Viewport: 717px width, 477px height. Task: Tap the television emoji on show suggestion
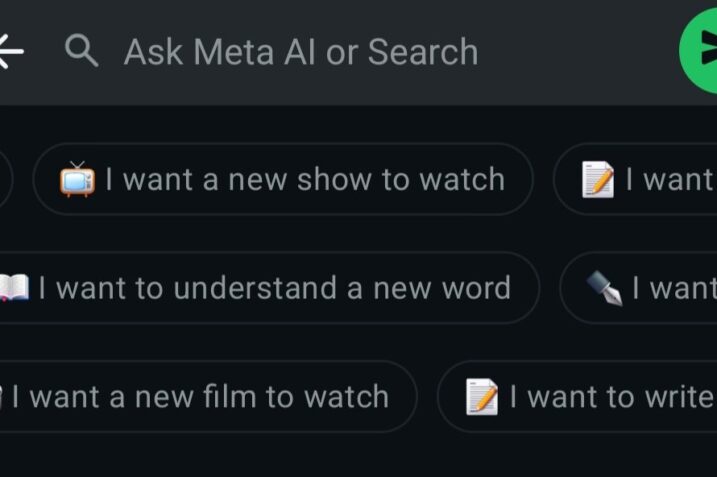coord(76,180)
